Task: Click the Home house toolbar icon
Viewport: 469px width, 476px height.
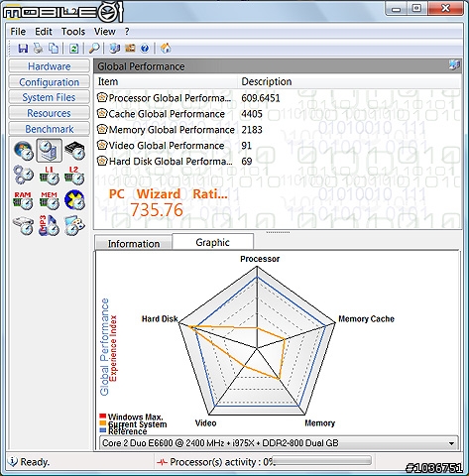Action: coord(166,49)
